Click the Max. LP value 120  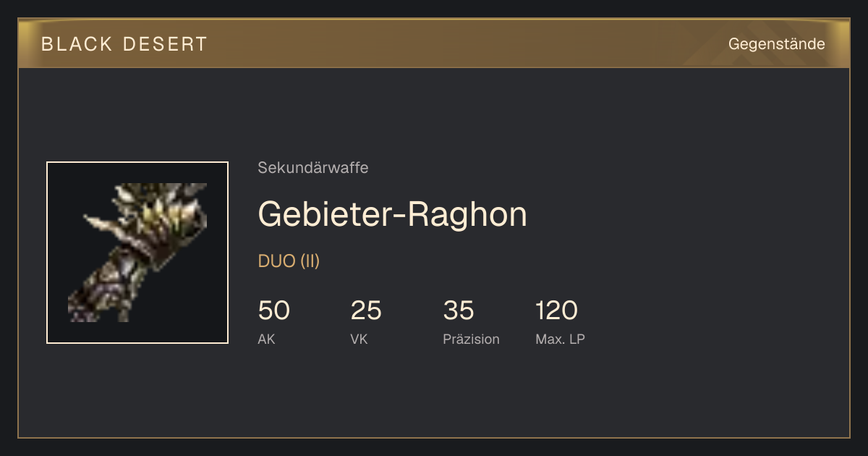(x=556, y=311)
